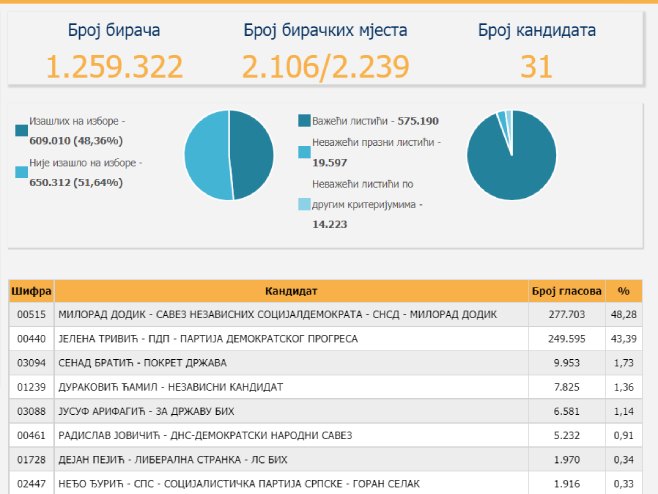
Task: Click the Шифра column header
Action: click(31, 291)
